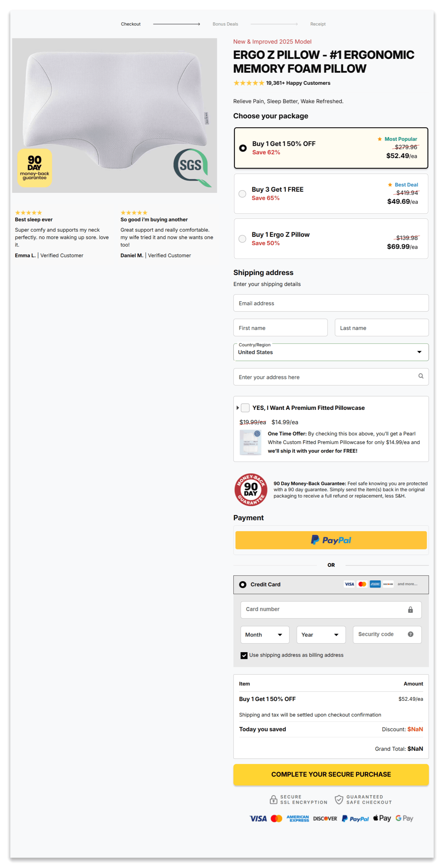The height and width of the screenshot is (868, 444).
Task: Click the yellow 90 Day guarantee badge on image
Action: coord(35,168)
